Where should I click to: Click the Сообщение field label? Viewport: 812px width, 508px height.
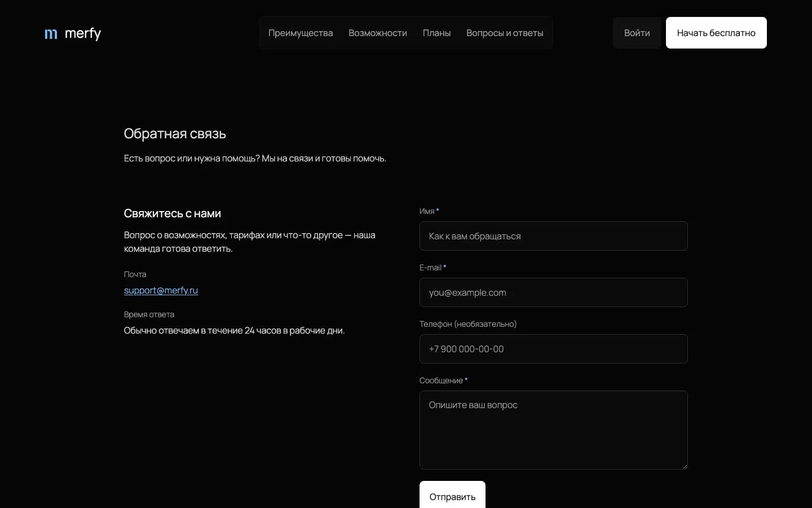(x=443, y=380)
